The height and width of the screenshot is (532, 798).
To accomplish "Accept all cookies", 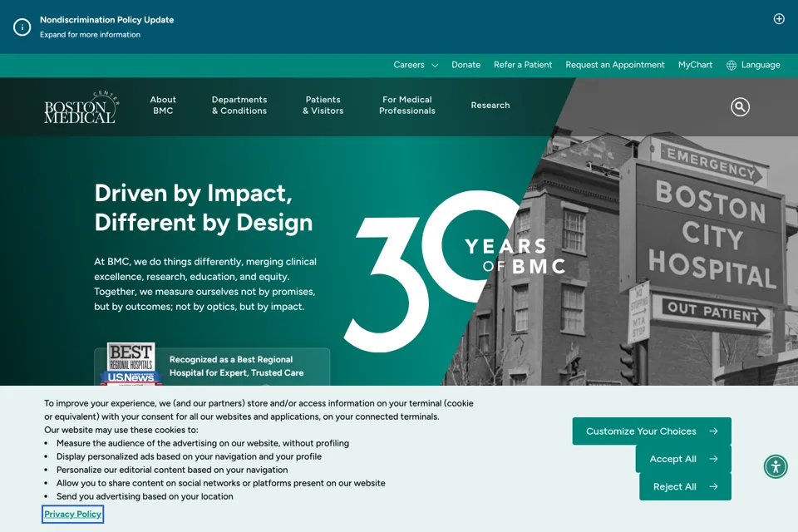I will tap(683, 459).
